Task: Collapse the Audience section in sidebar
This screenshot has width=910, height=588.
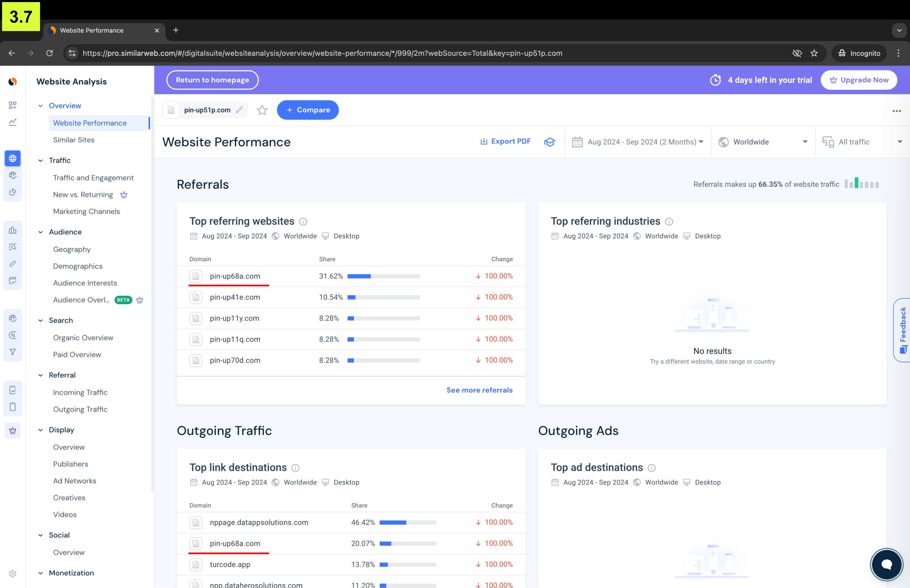Action: pos(40,232)
